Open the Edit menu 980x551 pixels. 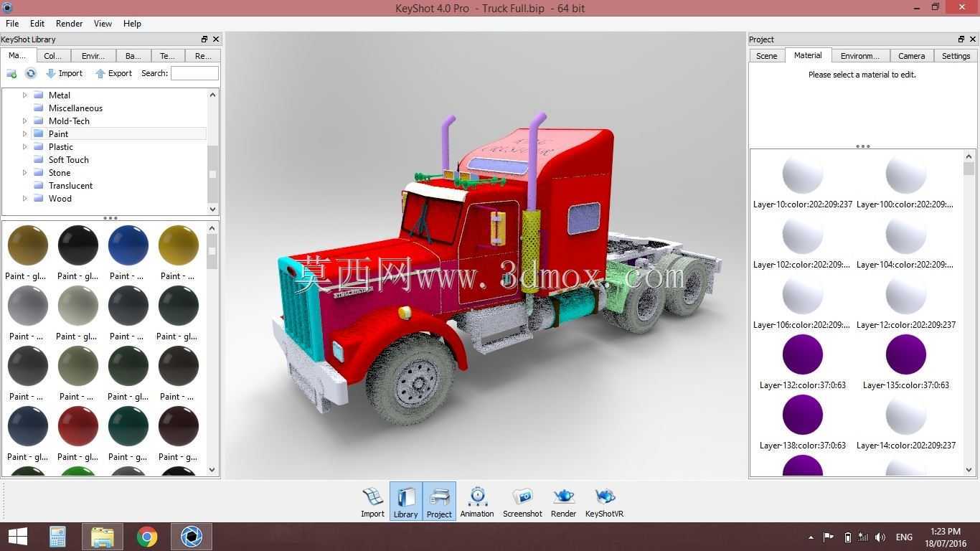[37, 24]
